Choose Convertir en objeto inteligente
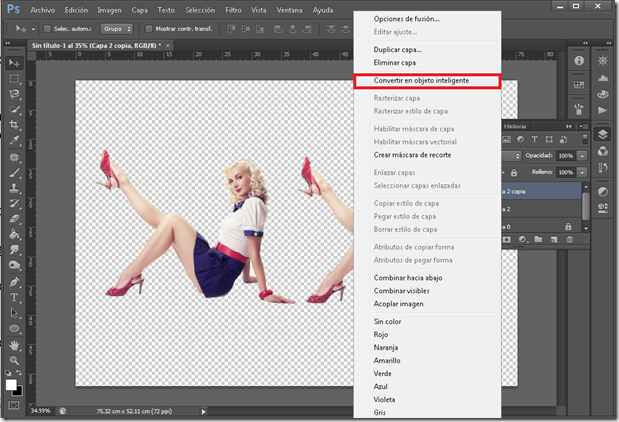 point(421,80)
